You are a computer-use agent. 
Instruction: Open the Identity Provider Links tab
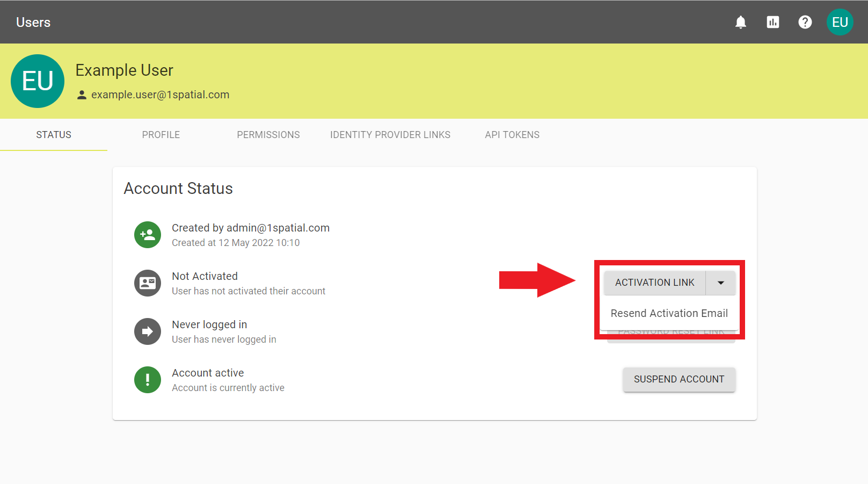(x=390, y=135)
